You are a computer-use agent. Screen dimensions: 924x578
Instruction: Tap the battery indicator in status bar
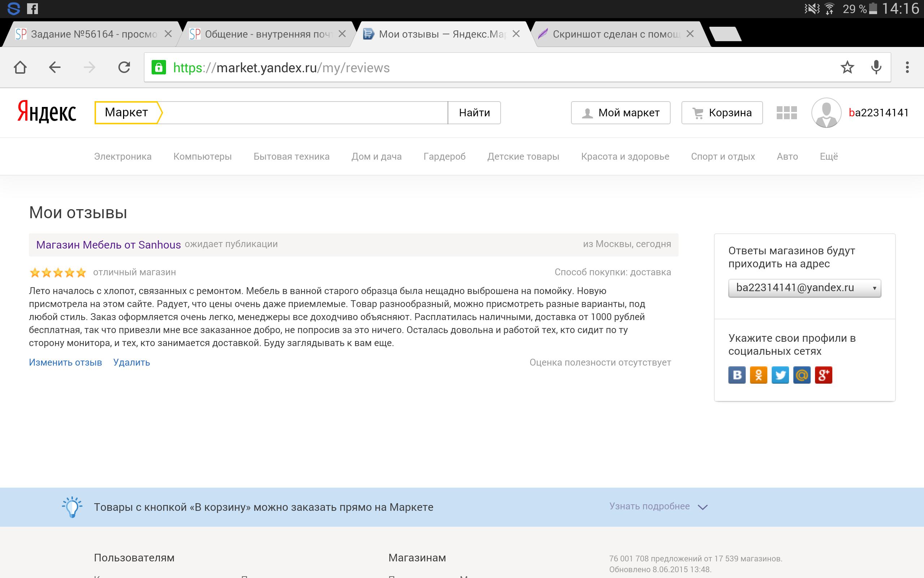pyautogui.click(x=873, y=8)
